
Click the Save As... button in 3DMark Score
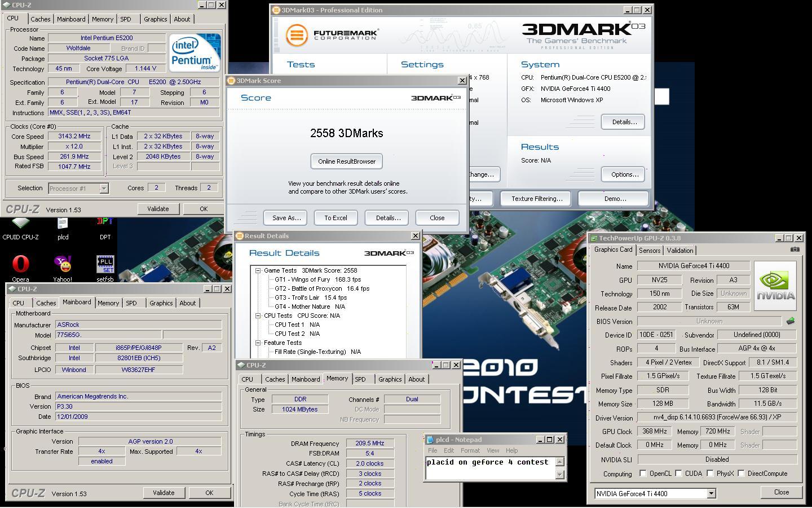click(x=286, y=218)
